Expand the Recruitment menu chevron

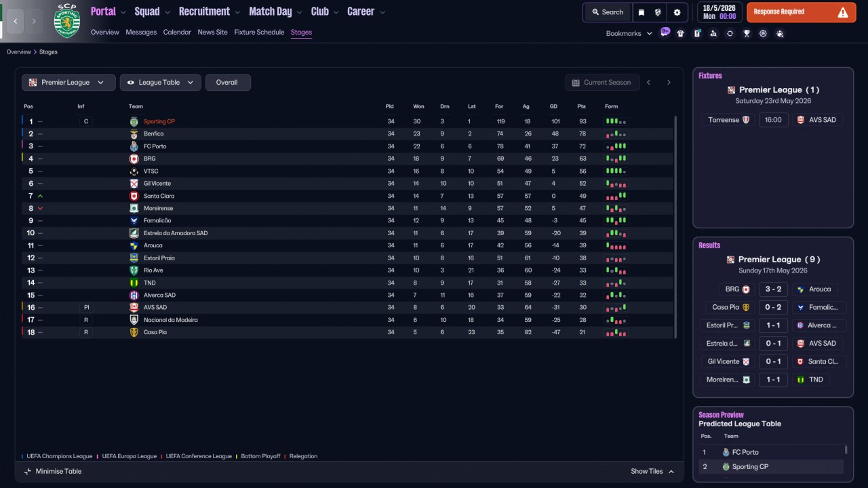point(237,12)
